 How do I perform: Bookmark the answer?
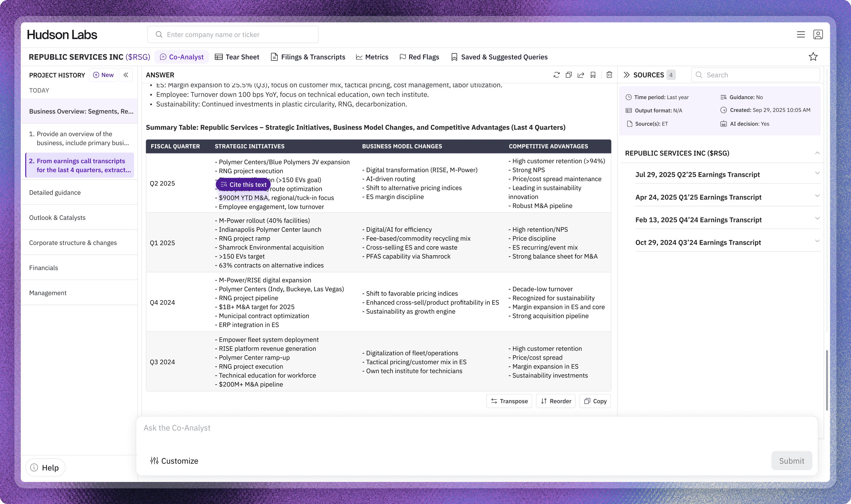tap(593, 75)
